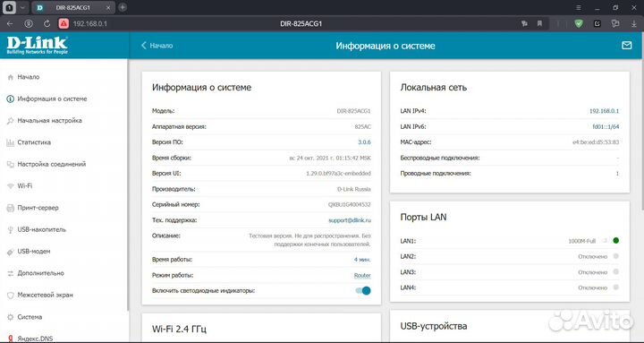The height and width of the screenshot is (343, 644).
Task: Reload the page with the refresh icon
Action: [47, 24]
